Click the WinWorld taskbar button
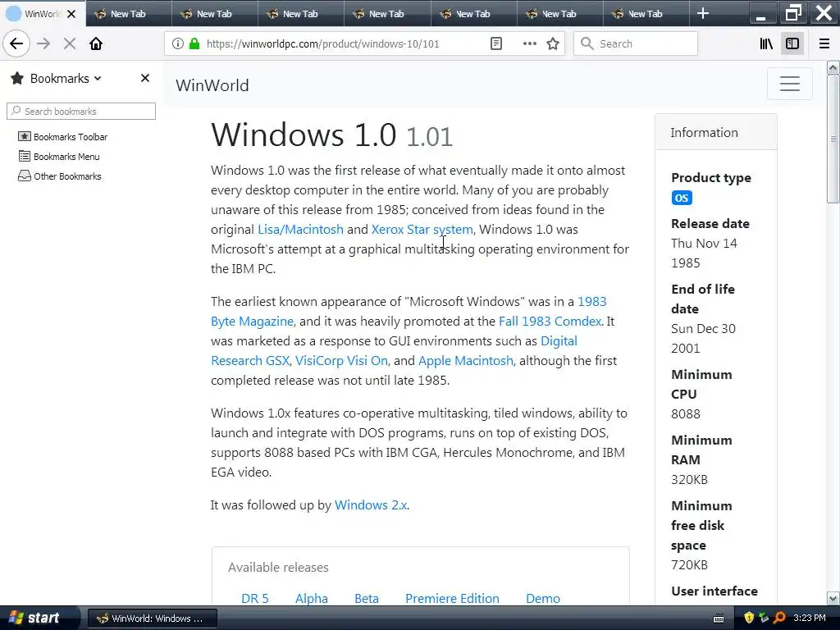Viewport: 840px width, 630px height. 152,619
